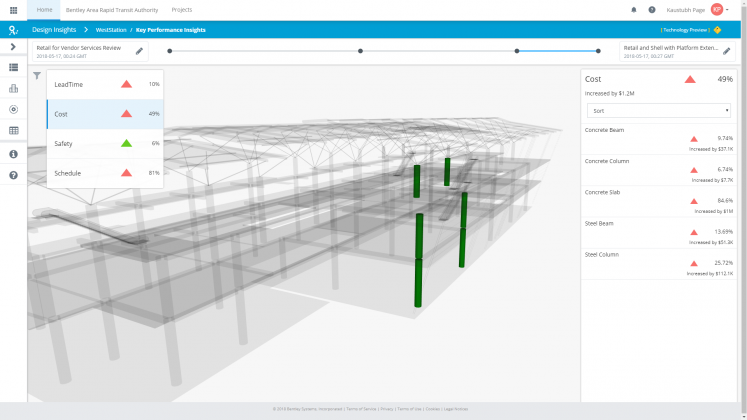This screenshot has height=420, width=747.
Task: Open notifications bell icon
Action: tap(633, 10)
